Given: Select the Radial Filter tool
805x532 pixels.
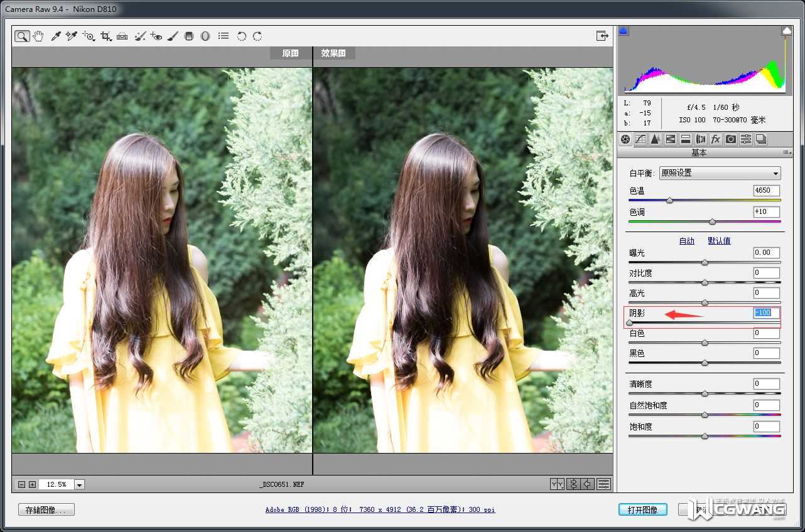Looking at the screenshot, I should (205, 36).
